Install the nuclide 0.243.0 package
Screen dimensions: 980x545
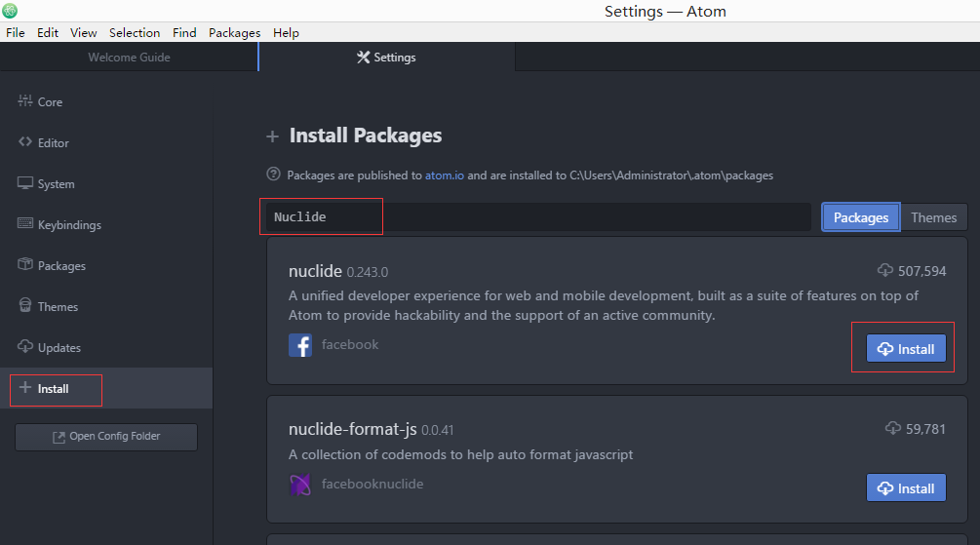click(x=906, y=349)
